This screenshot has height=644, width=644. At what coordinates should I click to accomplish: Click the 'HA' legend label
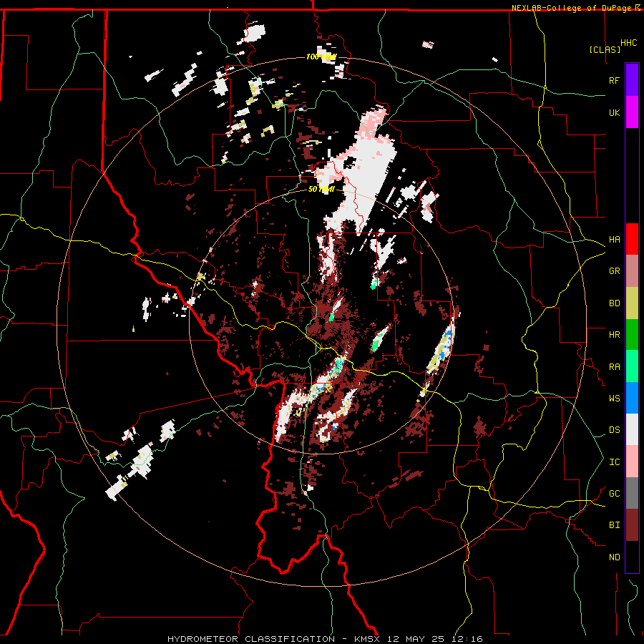tap(614, 240)
